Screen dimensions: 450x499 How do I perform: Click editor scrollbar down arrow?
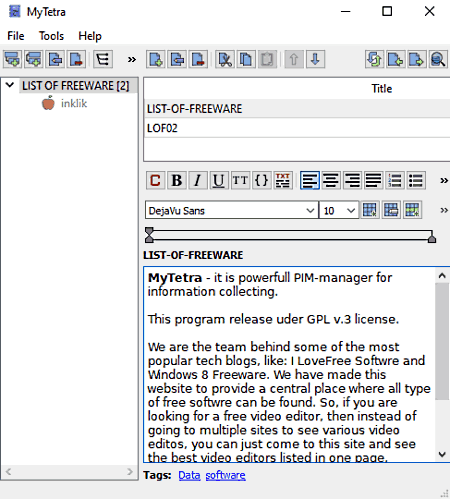(442, 454)
